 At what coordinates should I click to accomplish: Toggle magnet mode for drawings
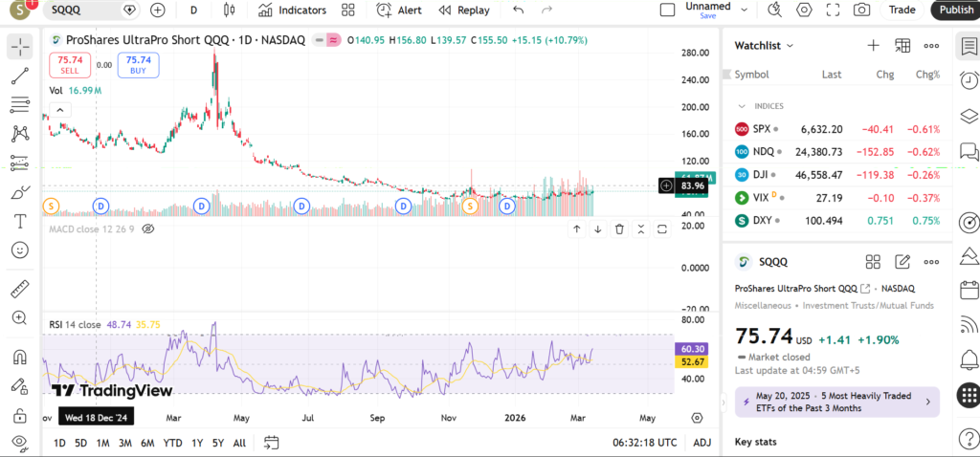point(20,358)
